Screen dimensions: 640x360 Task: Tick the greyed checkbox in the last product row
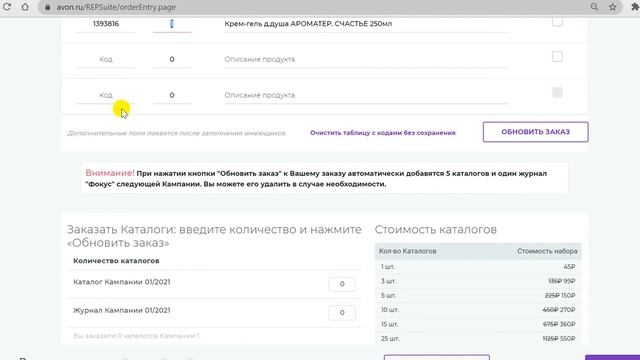(557, 92)
